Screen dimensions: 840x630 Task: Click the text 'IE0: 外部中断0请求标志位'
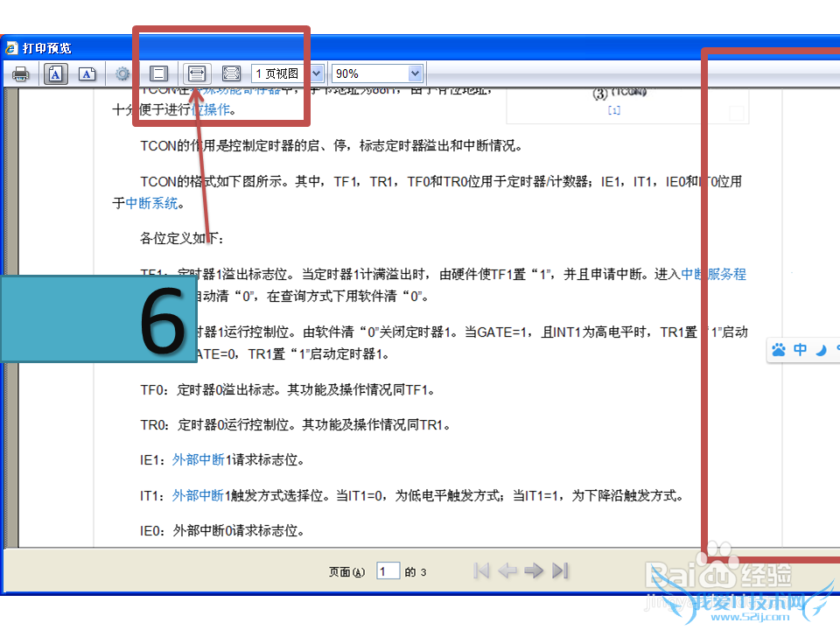click(220, 531)
